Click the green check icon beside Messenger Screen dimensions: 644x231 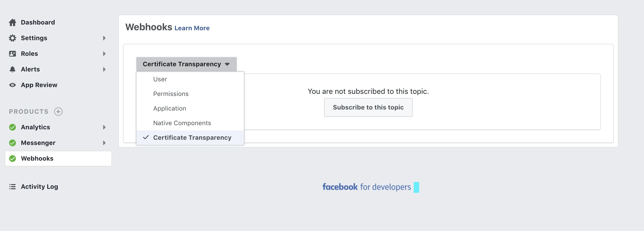pyautogui.click(x=13, y=143)
